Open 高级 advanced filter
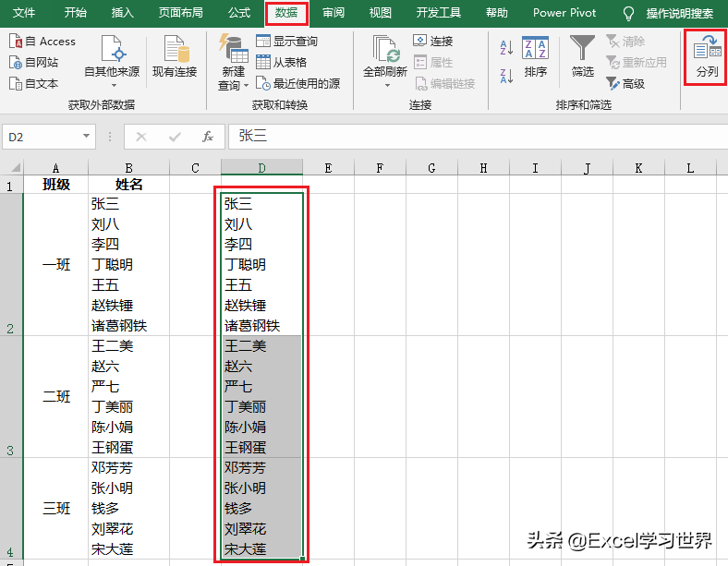 click(625, 83)
